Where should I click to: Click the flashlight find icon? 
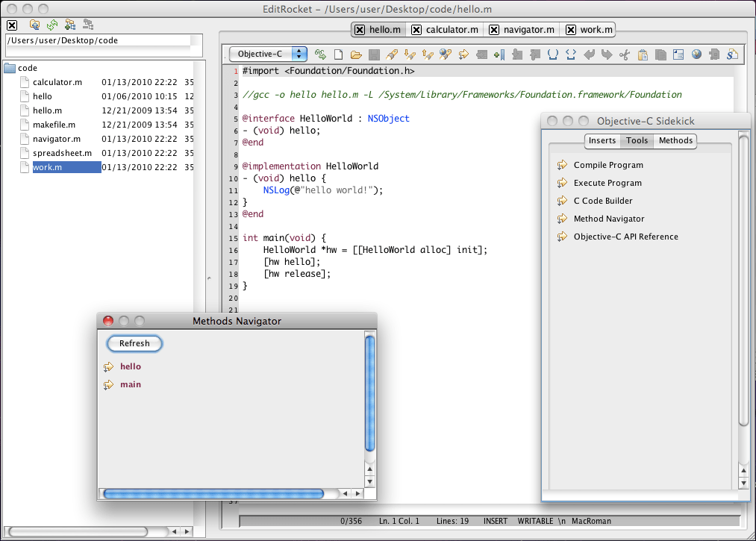click(x=392, y=54)
